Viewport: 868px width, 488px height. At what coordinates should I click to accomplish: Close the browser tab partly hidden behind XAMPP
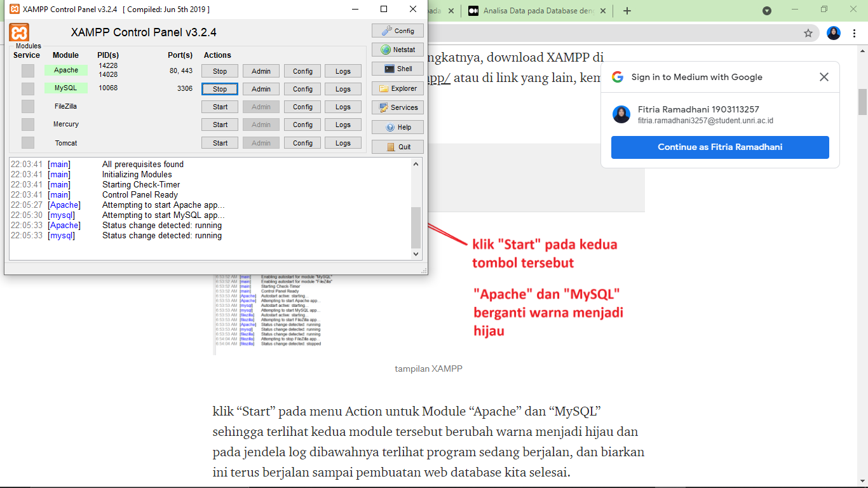[451, 11]
